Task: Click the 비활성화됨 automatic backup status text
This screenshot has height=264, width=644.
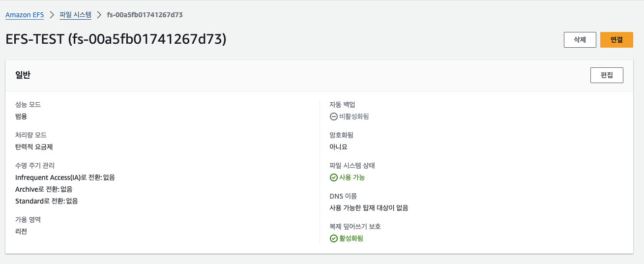Action: 354,117
